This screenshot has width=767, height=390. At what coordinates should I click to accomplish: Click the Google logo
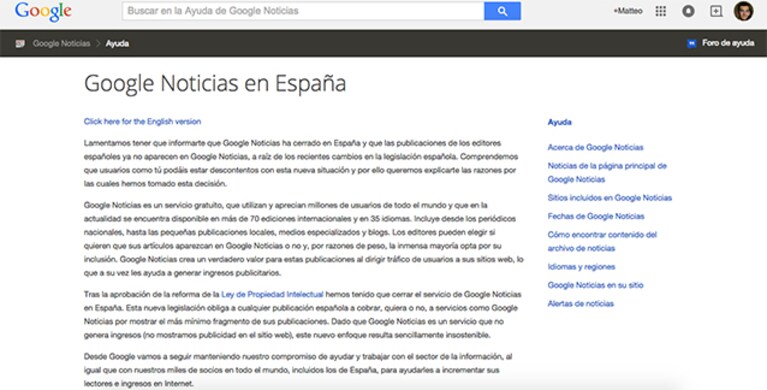coord(43,11)
